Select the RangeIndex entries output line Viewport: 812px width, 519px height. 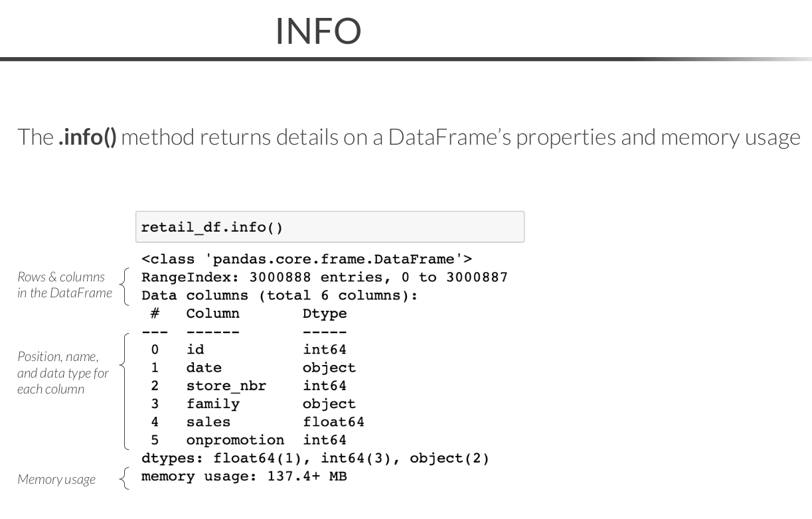(x=324, y=277)
